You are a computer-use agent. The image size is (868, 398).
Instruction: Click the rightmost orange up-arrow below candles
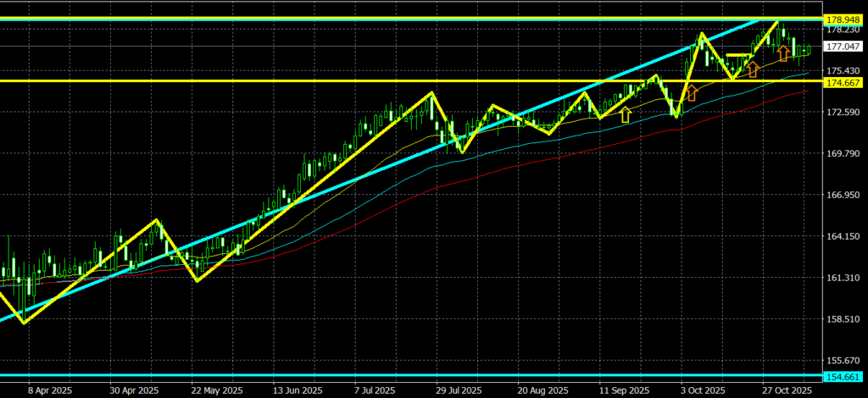(x=783, y=54)
